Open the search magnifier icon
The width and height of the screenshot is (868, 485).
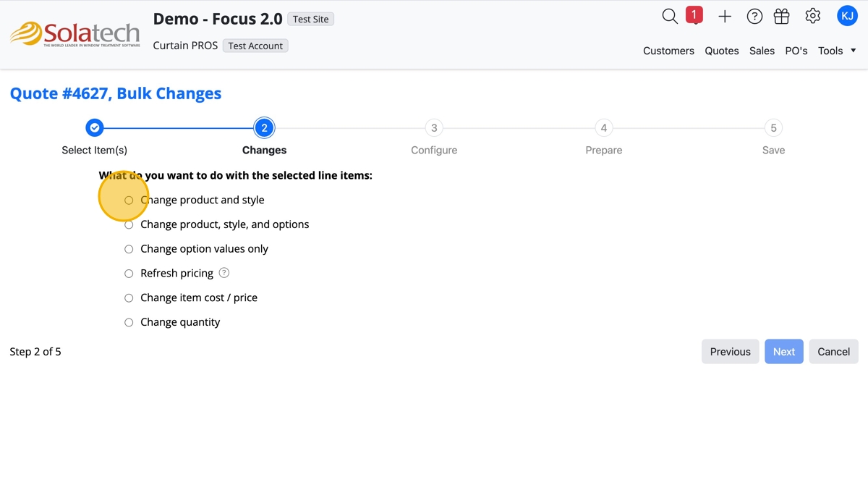tap(670, 16)
